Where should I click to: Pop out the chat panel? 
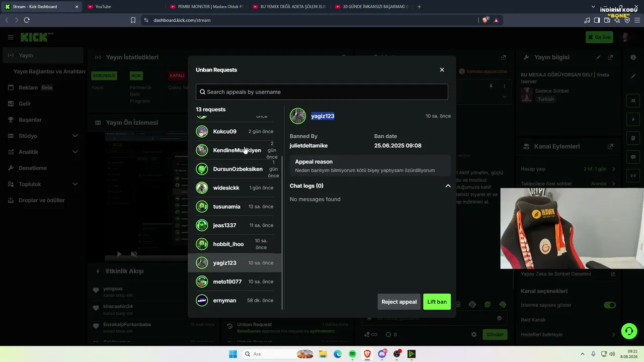[x=503, y=57]
